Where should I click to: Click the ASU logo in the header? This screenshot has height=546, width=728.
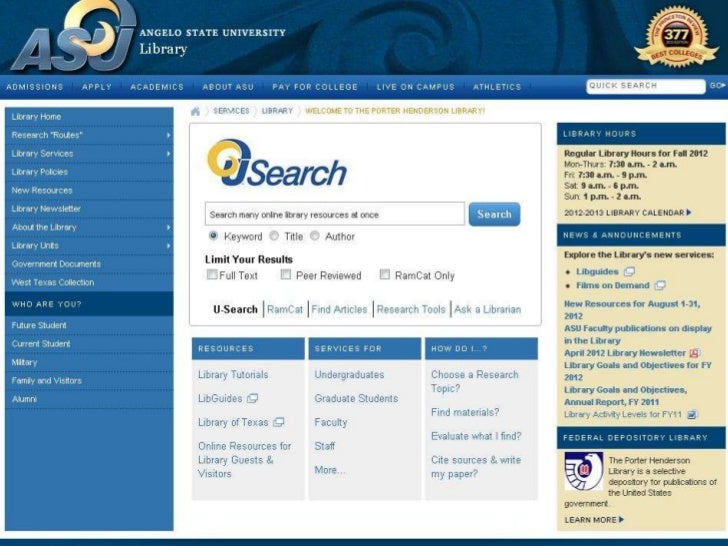tap(74, 36)
